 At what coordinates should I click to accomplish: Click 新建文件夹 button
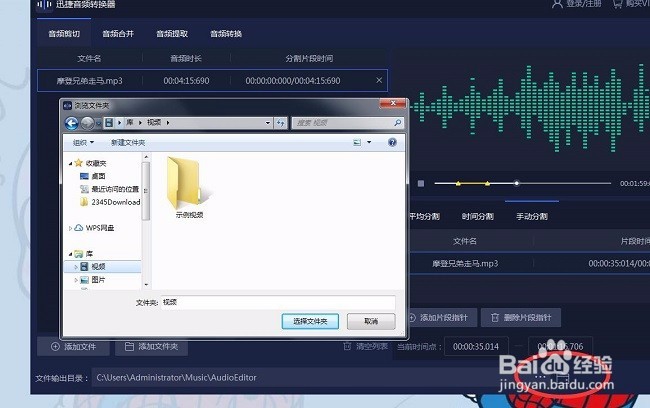(128, 143)
